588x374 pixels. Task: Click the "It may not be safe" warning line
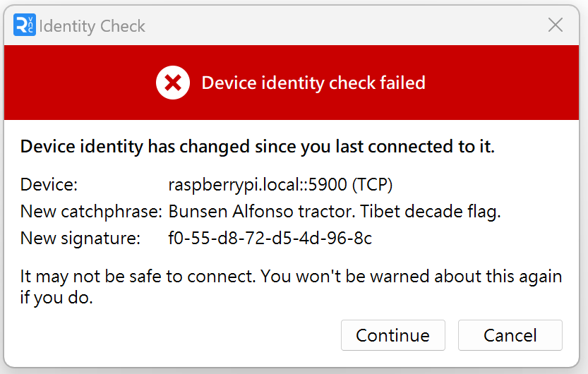click(x=138, y=276)
